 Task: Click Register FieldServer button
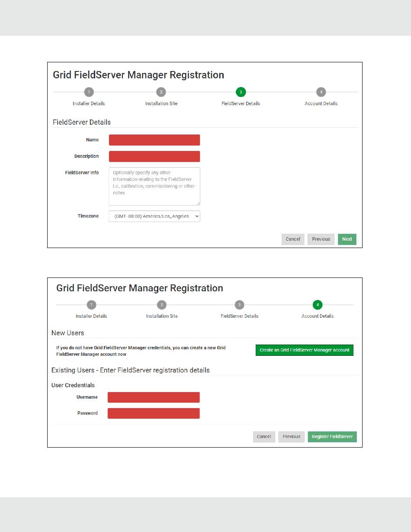point(332,437)
